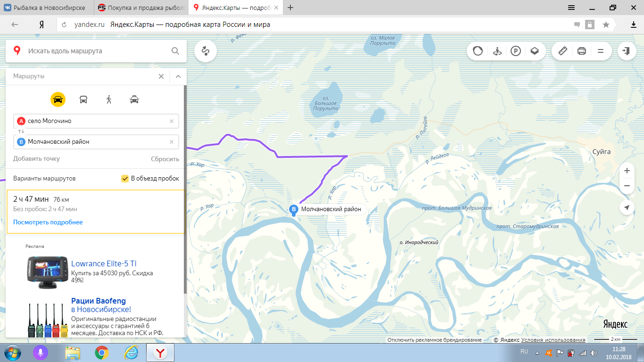The height and width of the screenshot is (362, 644).
Task: Show hidden system tray icons
Action: 537,353
